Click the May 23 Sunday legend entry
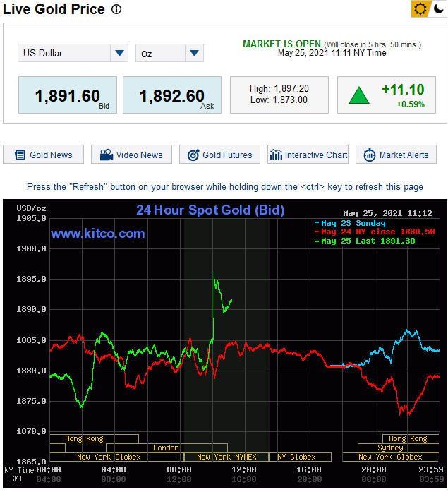The height and width of the screenshot is (492, 448). 350,223
